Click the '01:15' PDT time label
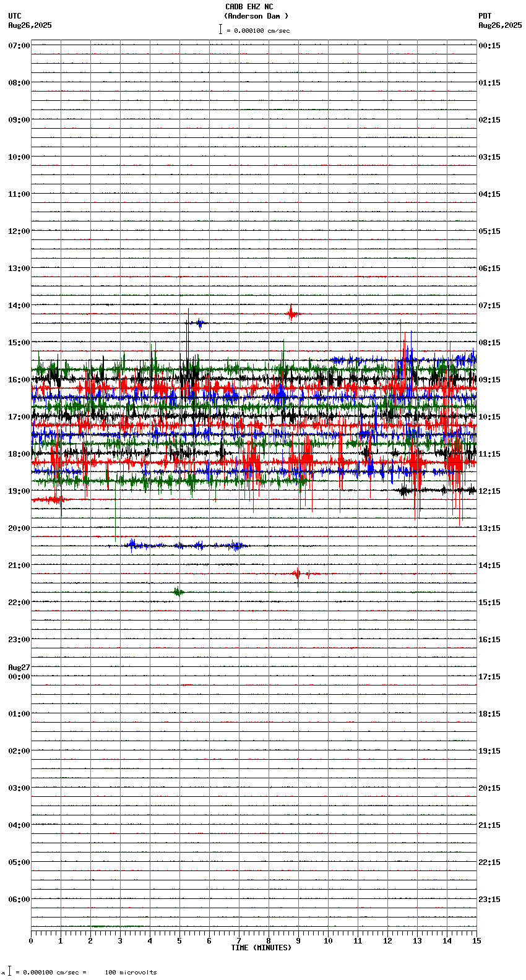Image resolution: width=526 pixels, height=980 pixels. (489, 83)
